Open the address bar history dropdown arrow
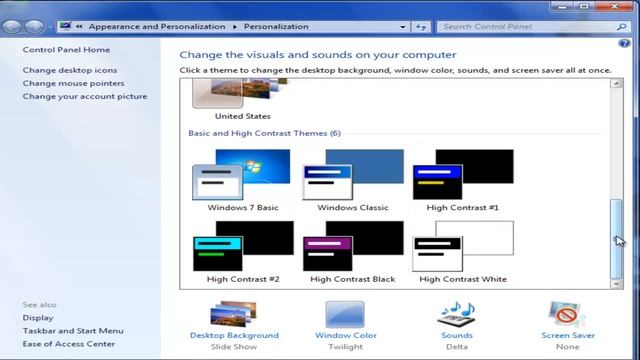Viewport: 640px width, 360px height. coord(402,27)
